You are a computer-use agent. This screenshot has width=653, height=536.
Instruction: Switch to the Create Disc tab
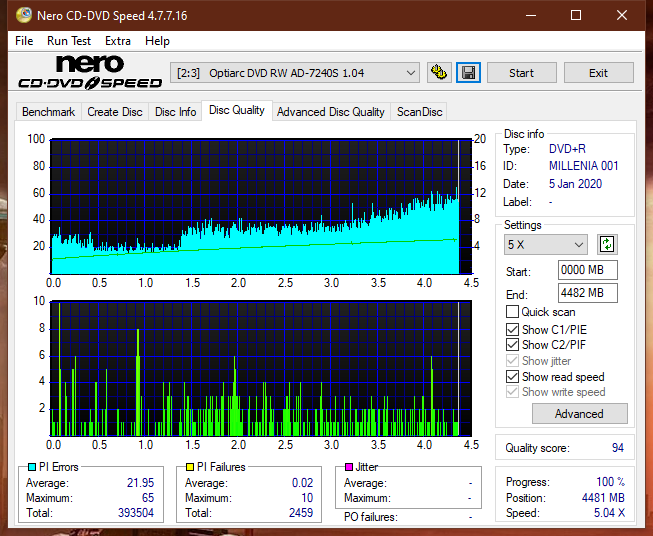click(x=115, y=112)
